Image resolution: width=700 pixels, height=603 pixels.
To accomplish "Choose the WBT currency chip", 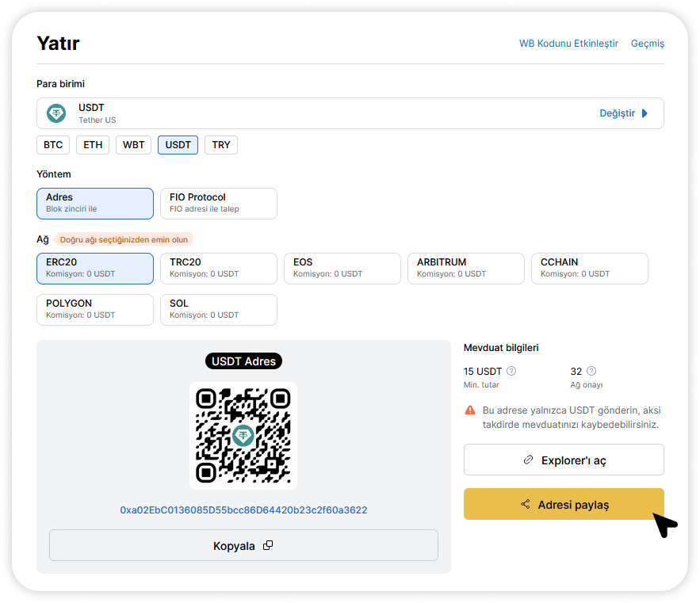I will (133, 145).
